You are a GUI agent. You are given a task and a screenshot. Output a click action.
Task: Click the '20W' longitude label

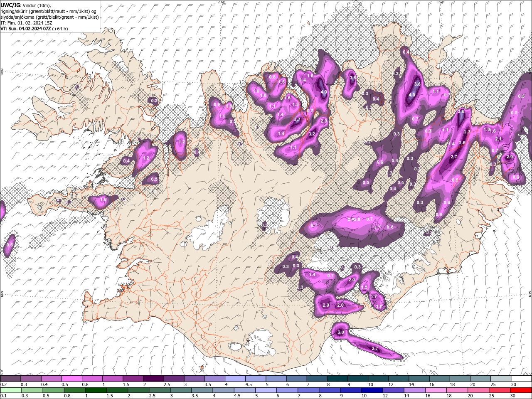point(221,2)
